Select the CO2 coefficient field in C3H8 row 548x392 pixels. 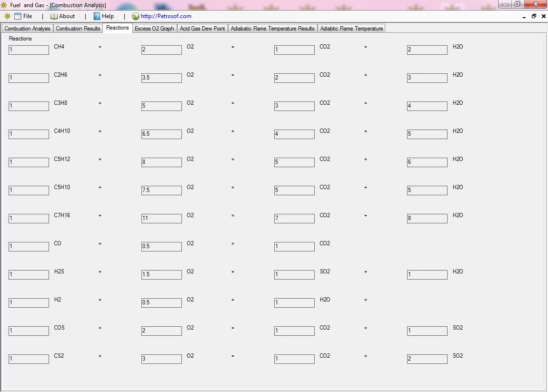coord(294,106)
